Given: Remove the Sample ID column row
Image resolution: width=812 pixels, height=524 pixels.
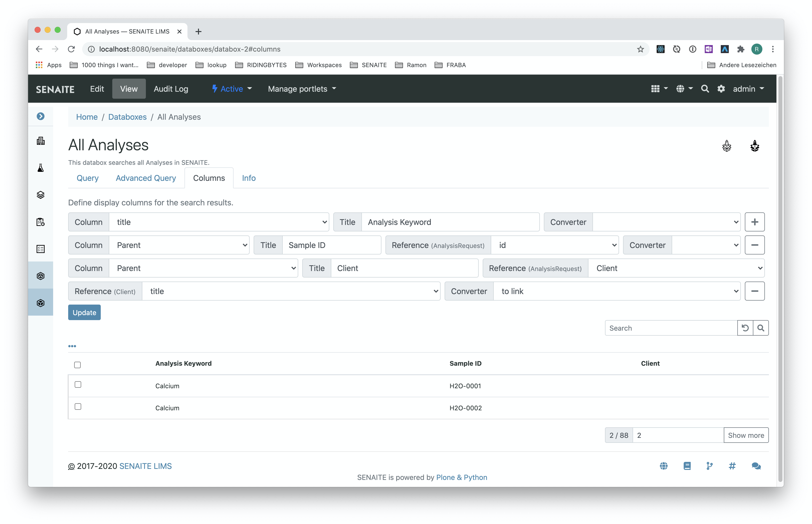Looking at the screenshot, I should pos(754,245).
